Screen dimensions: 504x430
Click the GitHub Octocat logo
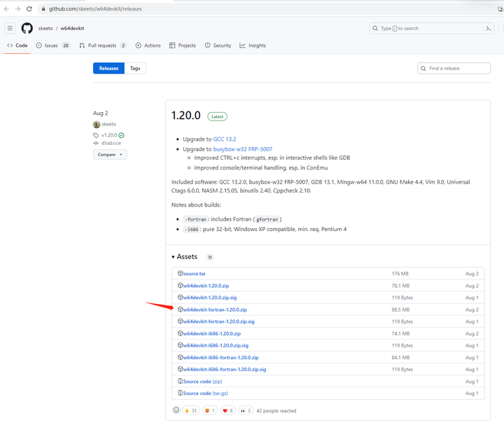27,28
